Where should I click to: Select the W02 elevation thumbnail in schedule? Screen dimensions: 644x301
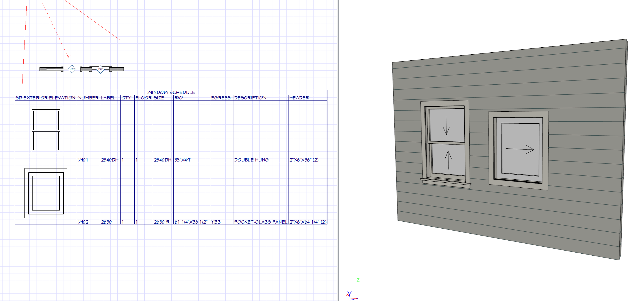tap(46, 193)
